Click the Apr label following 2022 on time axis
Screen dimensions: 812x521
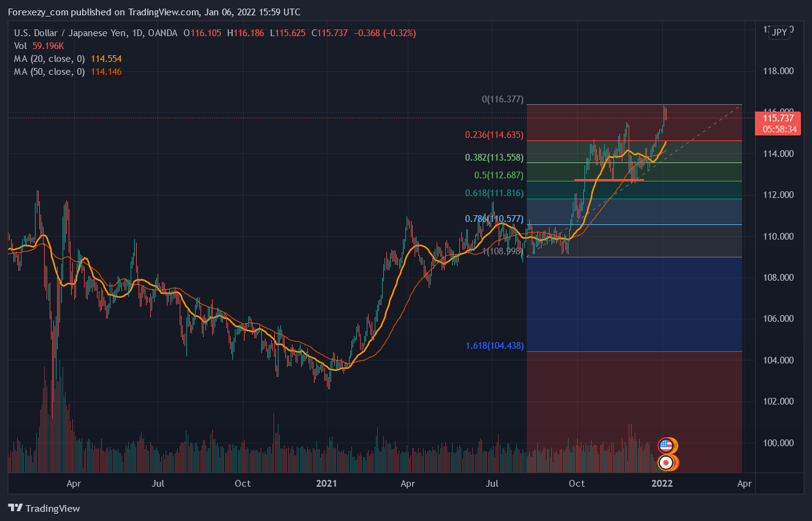[745, 484]
